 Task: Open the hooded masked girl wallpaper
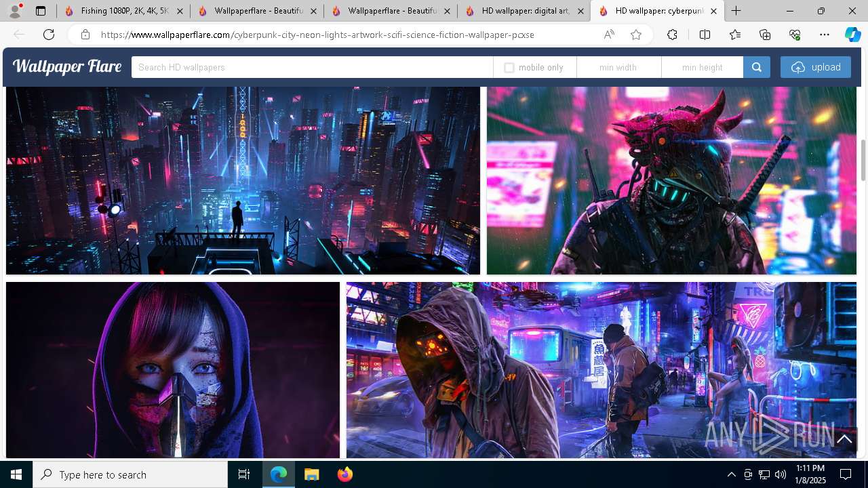[173, 370]
